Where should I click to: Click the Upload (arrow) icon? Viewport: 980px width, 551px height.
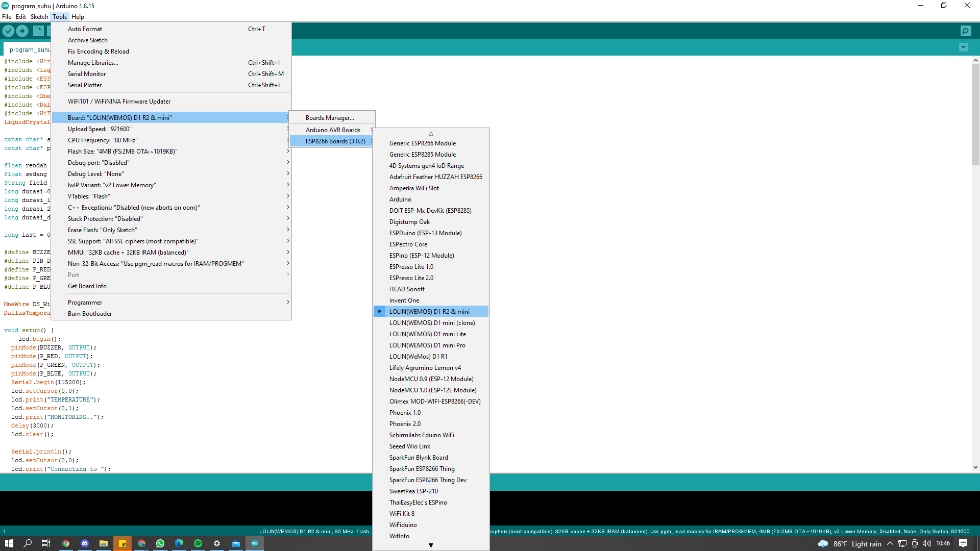22,32
